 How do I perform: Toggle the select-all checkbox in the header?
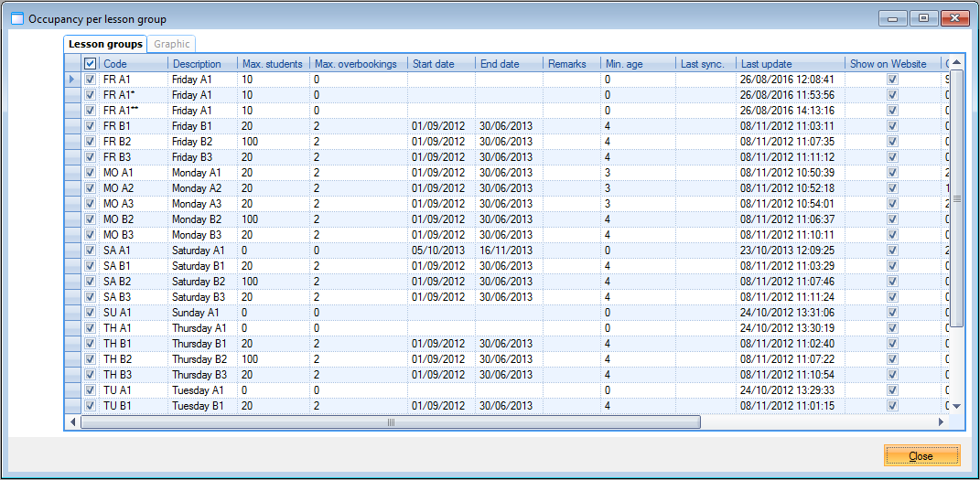pos(90,64)
